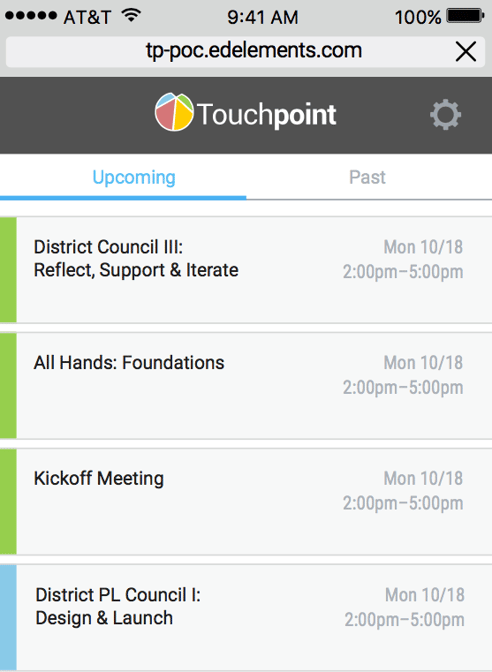Tap the battery indicator icon
The width and height of the screenshot is (492, 672).
tap(465, 16)
